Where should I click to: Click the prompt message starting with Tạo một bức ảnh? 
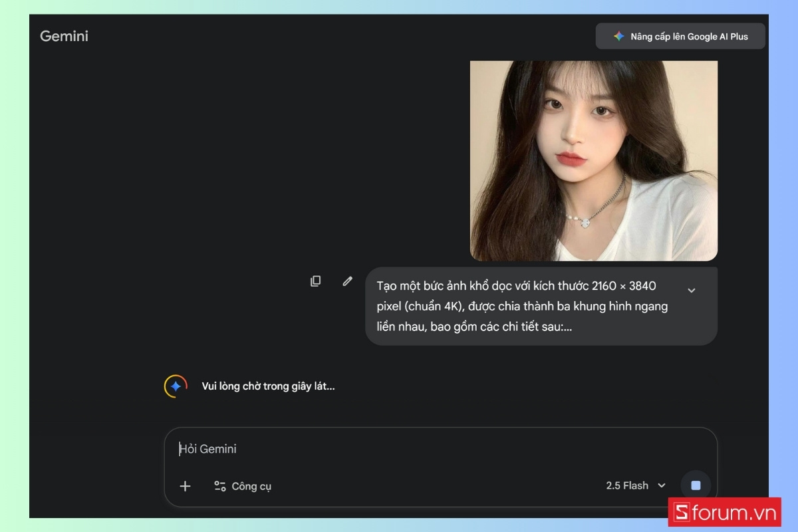point(541,306)
